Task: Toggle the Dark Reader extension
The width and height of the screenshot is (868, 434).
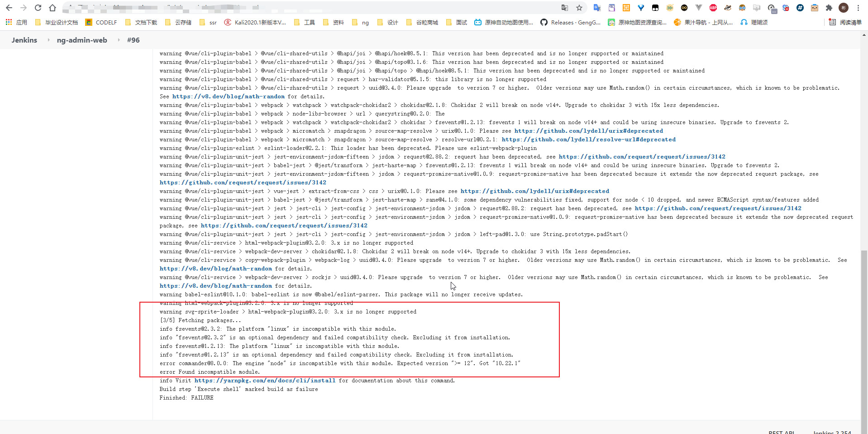Action: click(684, 8)
